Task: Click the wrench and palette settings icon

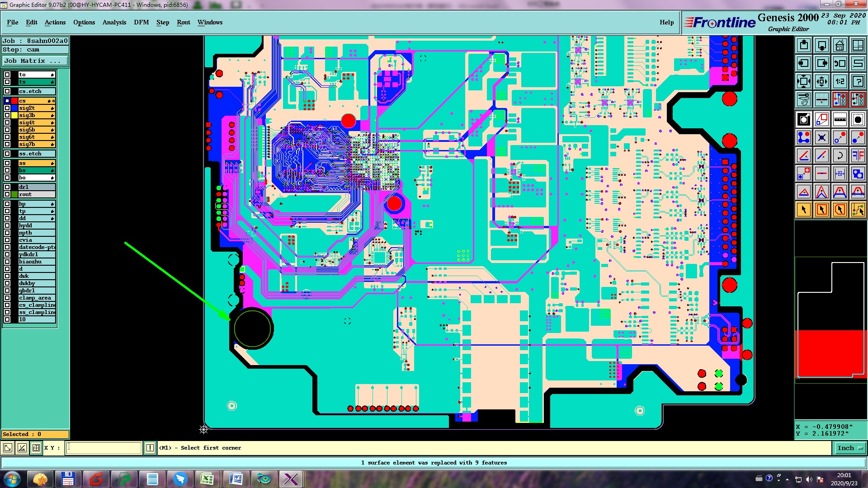Action: click(x=804, y=99)
